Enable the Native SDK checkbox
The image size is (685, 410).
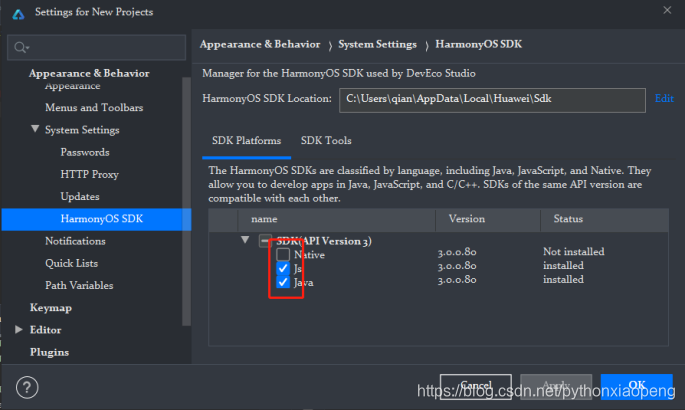click(x=283, y=254)
